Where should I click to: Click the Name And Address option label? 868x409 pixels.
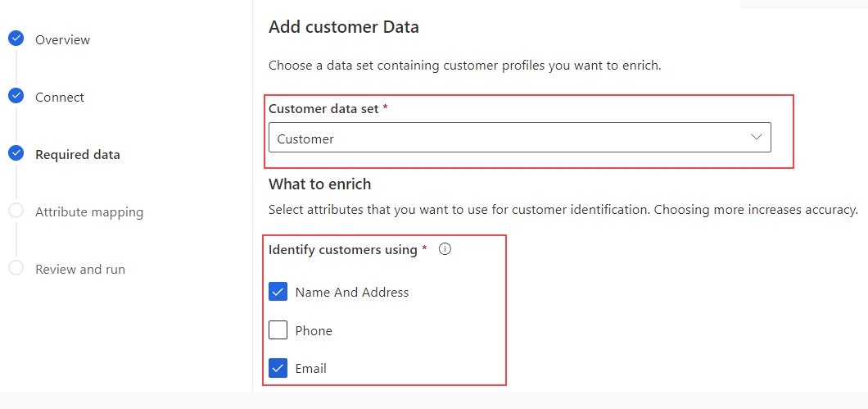coord(352,292)
